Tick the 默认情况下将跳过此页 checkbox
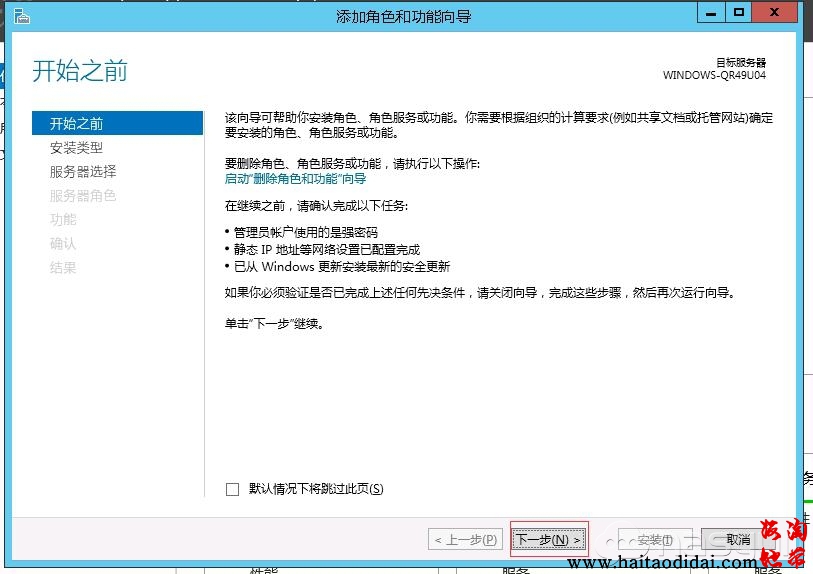 233,489
